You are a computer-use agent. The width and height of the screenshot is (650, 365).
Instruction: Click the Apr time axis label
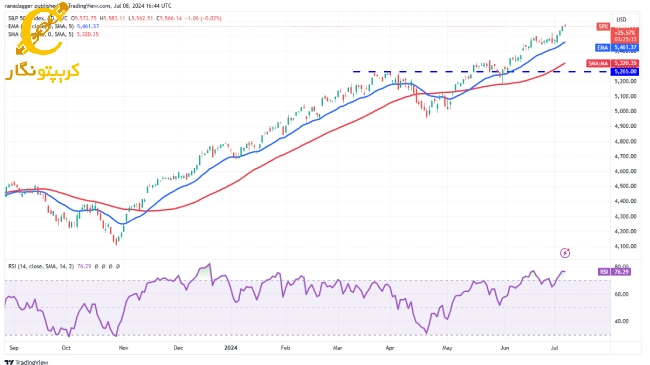[x=390, y=348]
